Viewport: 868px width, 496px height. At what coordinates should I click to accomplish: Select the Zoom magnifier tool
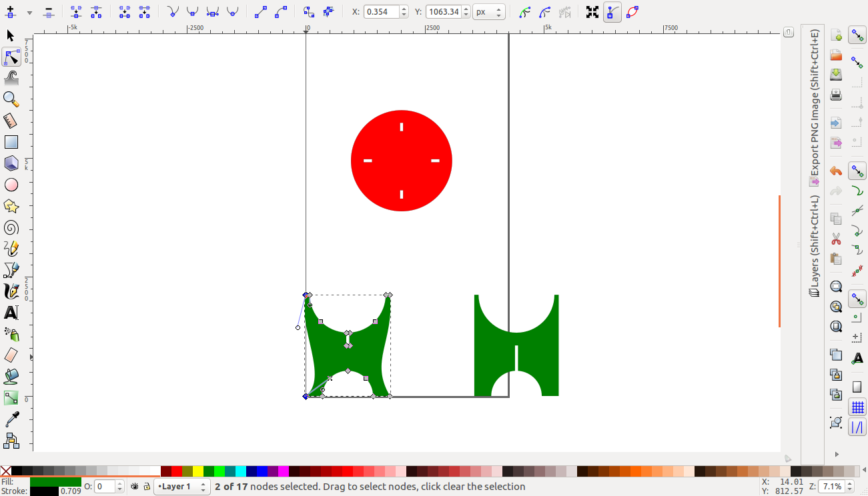tap(11, 99)
